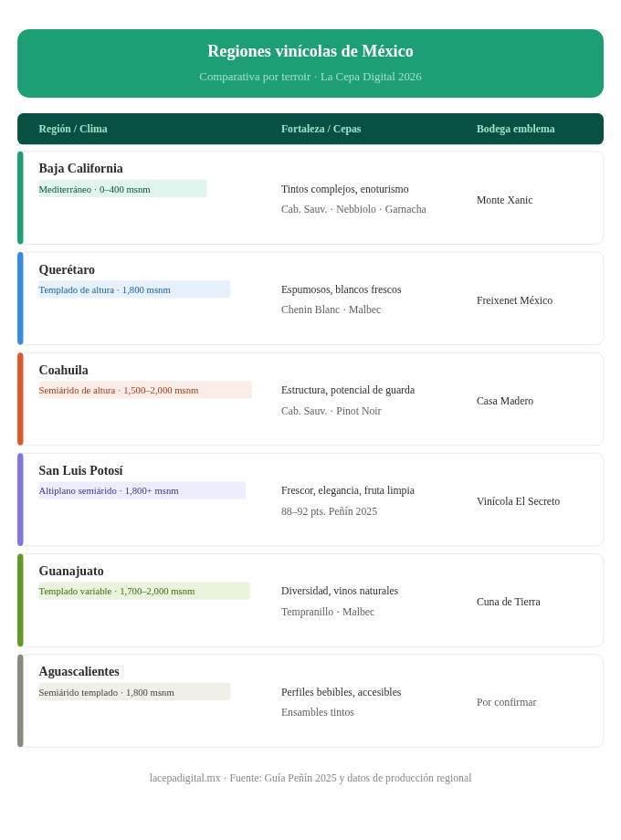This screenshot has width=621, height=840.
Task: Select the San Luis Potosí region name
Action: click(81, 470)
